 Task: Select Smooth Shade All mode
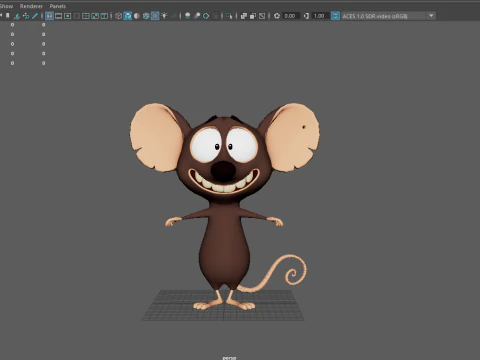[x=127, y=16]
